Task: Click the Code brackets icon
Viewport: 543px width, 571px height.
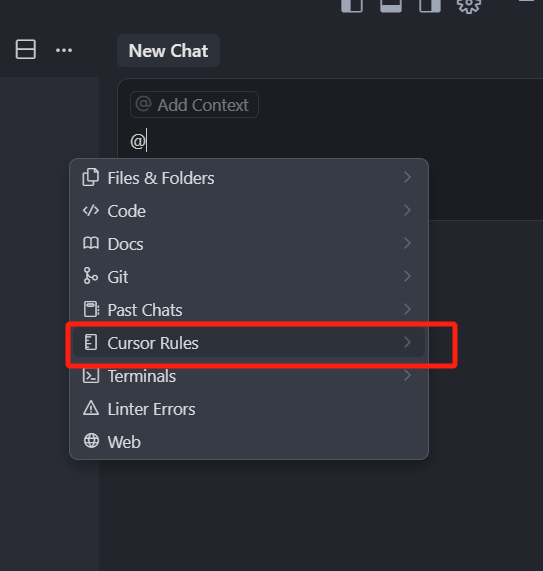Action: [91, 210]
